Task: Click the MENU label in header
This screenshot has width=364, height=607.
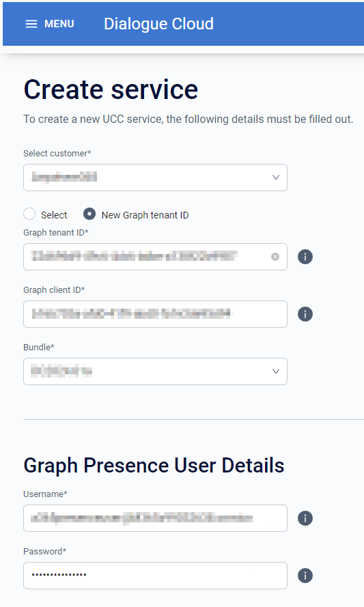Action: pyautogui.click(x=59, y=24)
